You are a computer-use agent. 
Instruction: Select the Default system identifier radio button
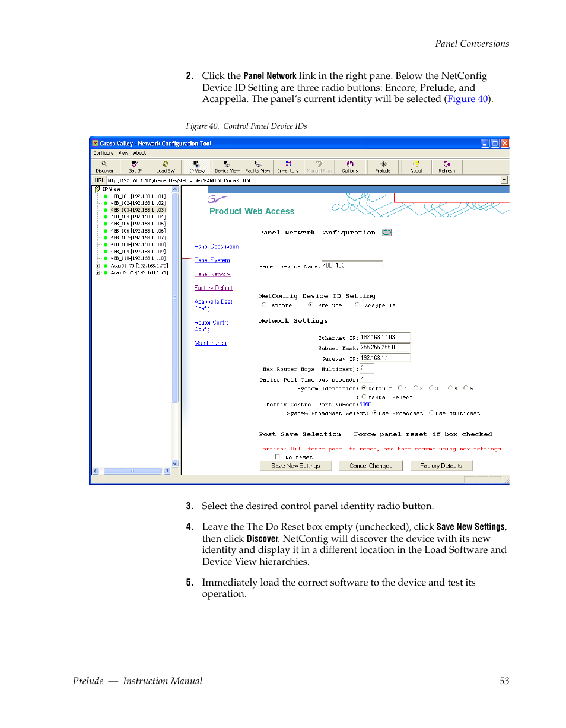coord(364,388)
